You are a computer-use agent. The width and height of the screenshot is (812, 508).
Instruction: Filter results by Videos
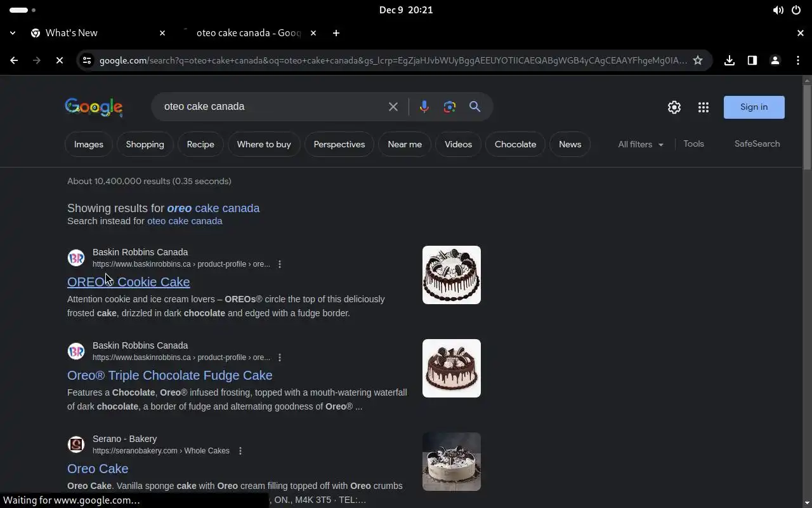(x=458, y=144)
